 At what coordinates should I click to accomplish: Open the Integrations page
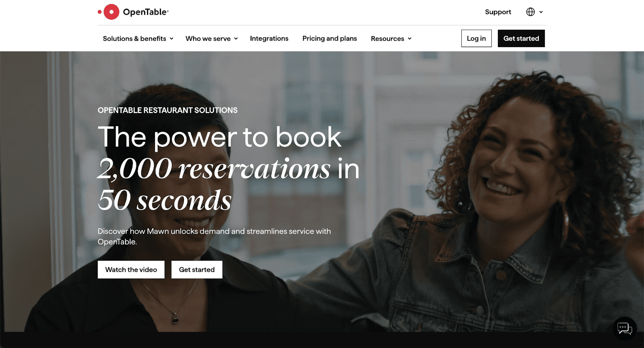point(269,38)
